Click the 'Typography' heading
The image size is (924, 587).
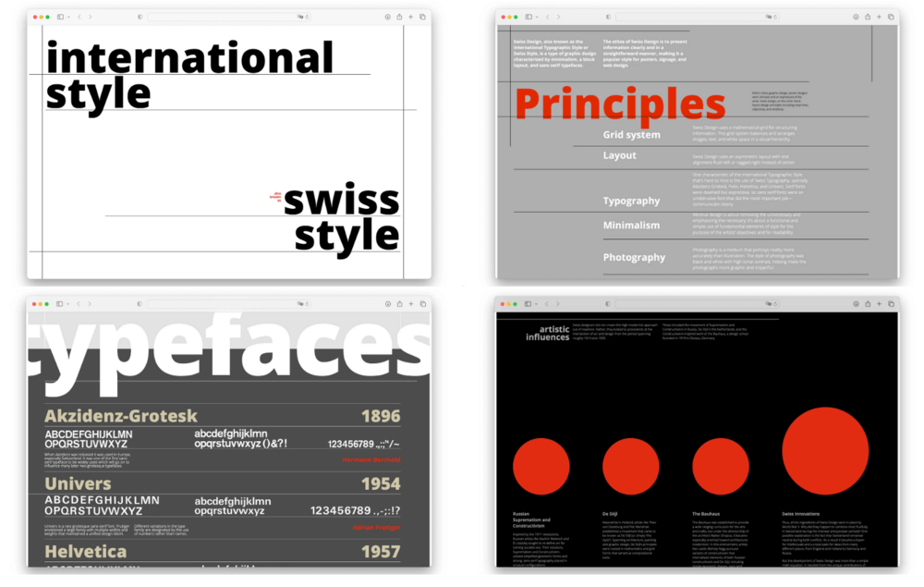coord(631,201)
